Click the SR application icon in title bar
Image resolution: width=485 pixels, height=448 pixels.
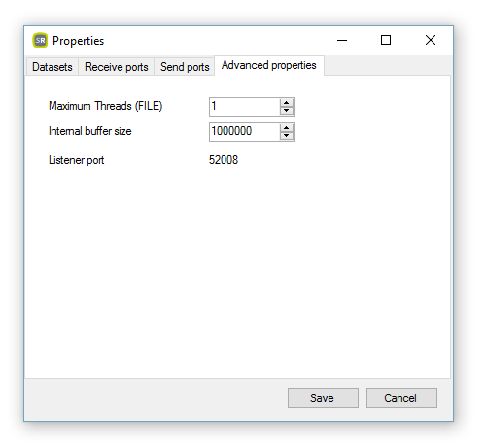pos(40,40)
